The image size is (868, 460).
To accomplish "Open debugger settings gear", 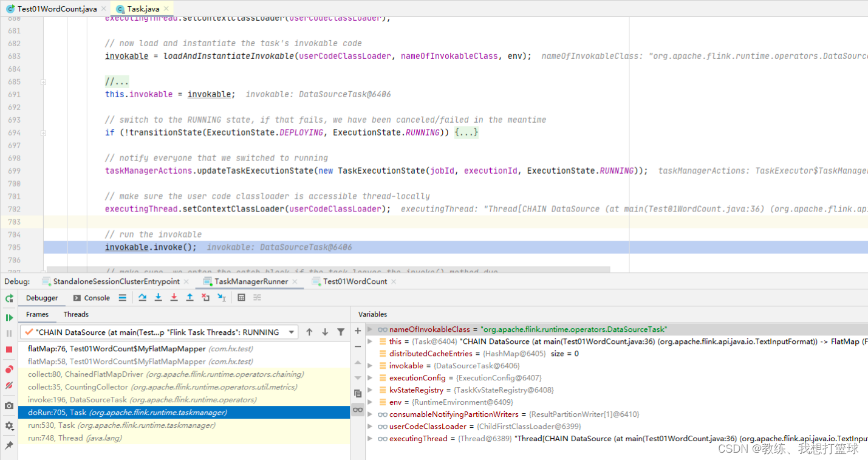I will click(x=9, y=425).
